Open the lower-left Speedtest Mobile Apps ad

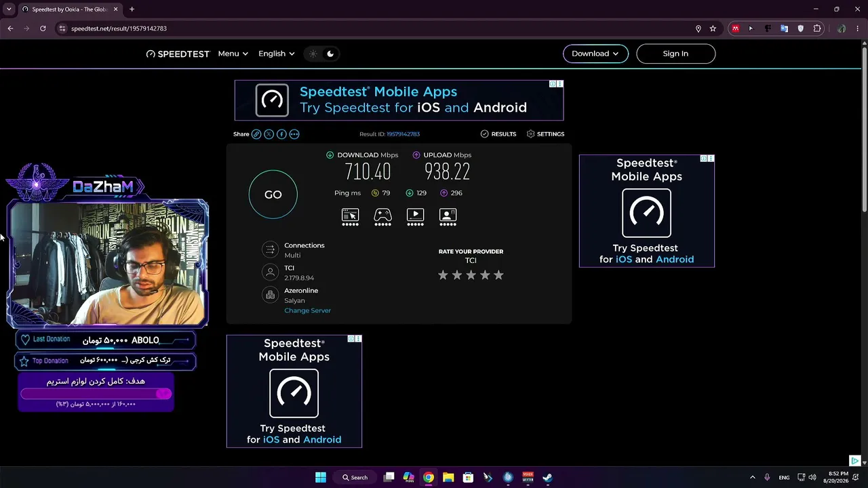(x=294, y=391)
